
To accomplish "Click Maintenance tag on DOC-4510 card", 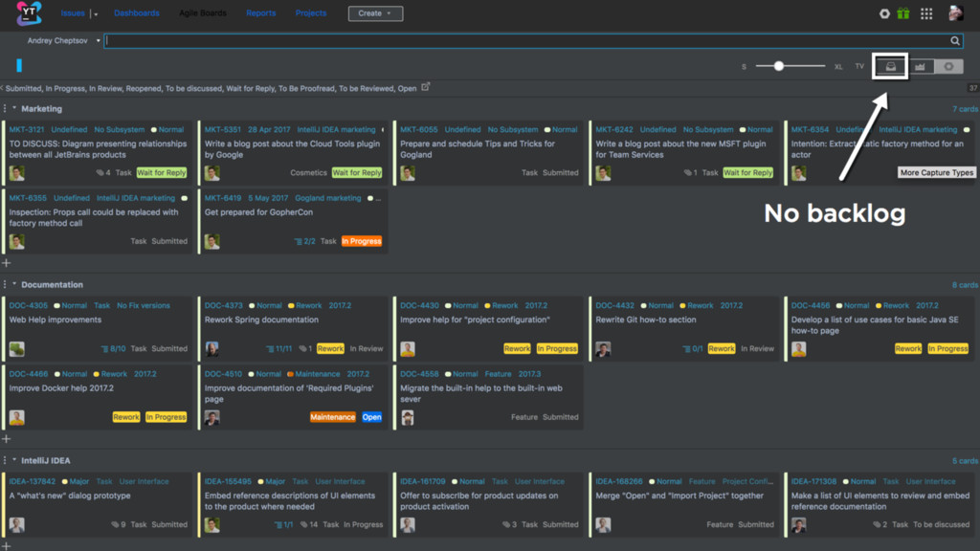I will [332, 417].
